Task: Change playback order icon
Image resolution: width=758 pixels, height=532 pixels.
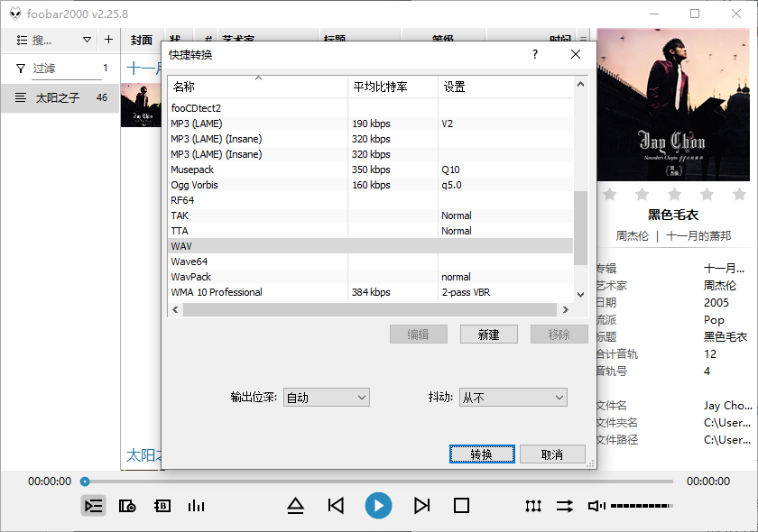Action: click(564, 506)
